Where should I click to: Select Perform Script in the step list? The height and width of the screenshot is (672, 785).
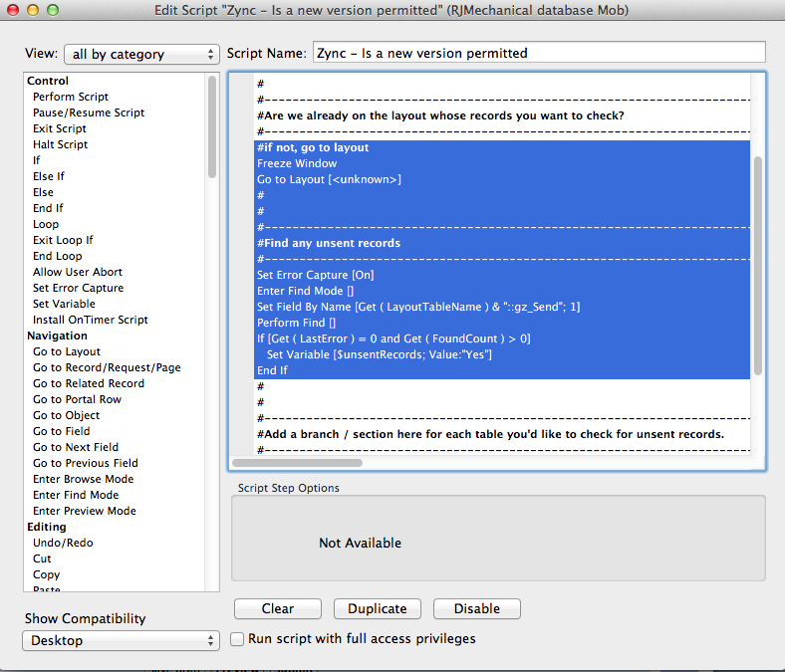click(x=71, y=97)
